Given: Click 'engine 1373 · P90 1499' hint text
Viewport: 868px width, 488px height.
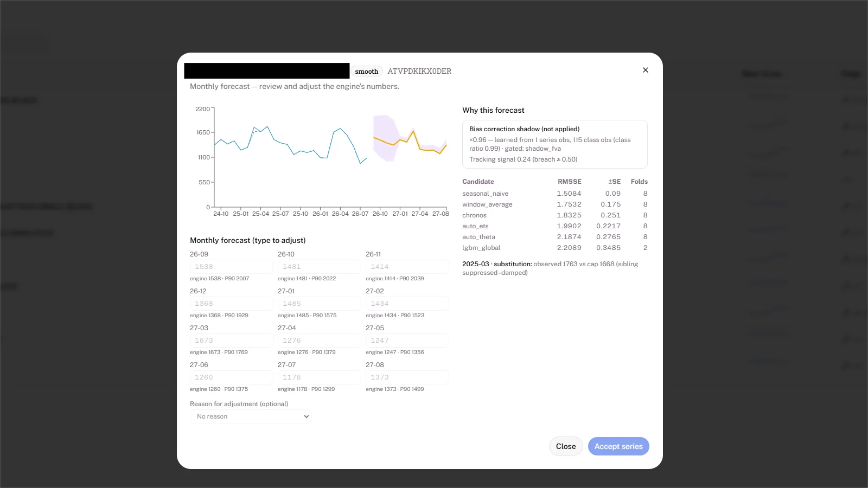Looking at the screenshot, I should tap(394, 389).
